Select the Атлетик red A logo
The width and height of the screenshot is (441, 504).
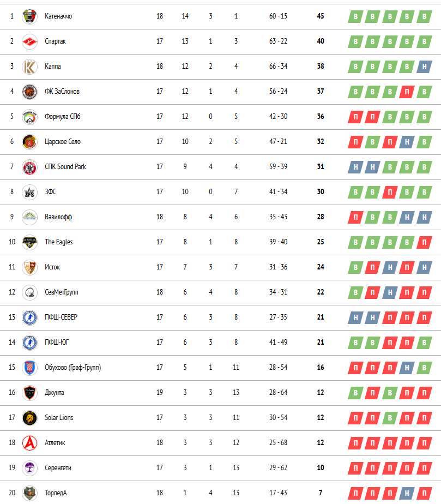(29, 443)
